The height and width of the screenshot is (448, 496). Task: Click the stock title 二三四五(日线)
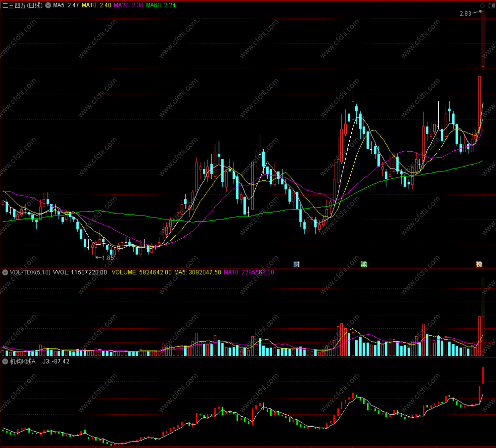click(22, 5)
